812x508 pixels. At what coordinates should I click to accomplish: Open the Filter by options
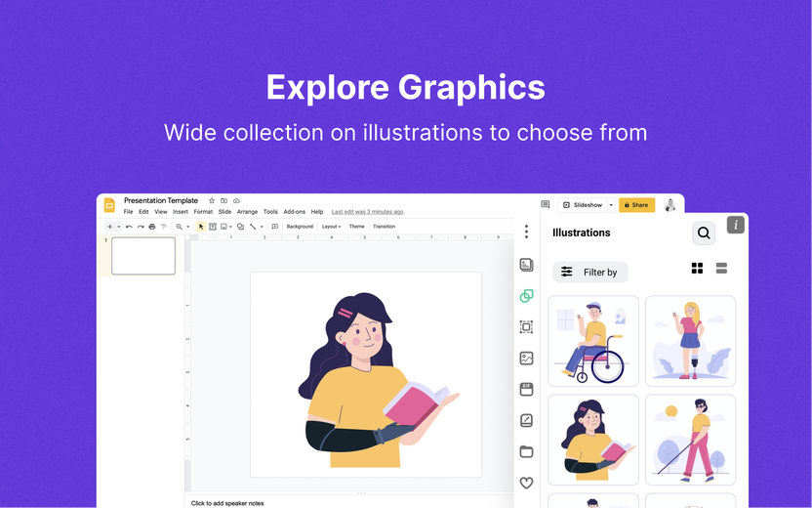590,273
